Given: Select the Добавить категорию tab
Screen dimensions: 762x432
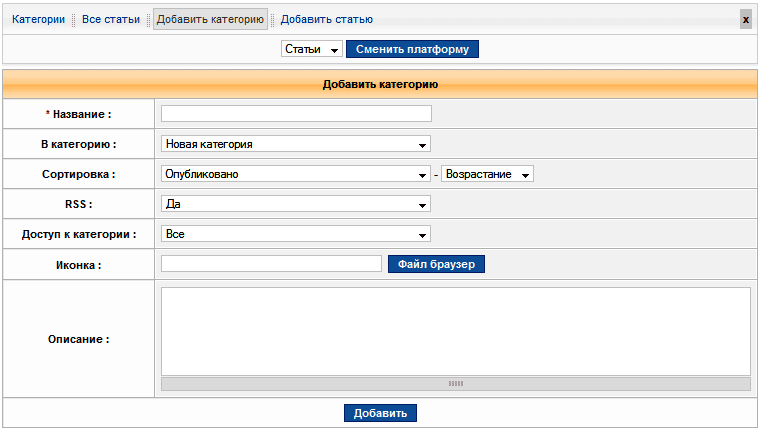Looking at the screenshot, I should tap(210, 20).
